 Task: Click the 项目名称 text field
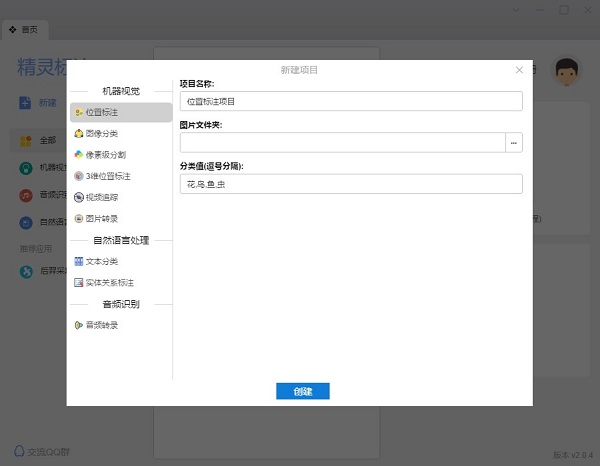point(350,101)
